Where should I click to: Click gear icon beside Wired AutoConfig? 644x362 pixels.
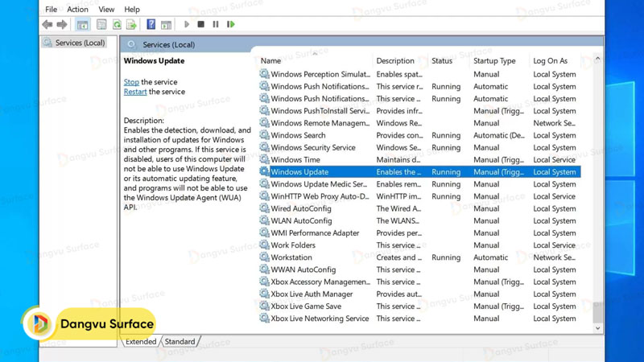coord(264,208)
